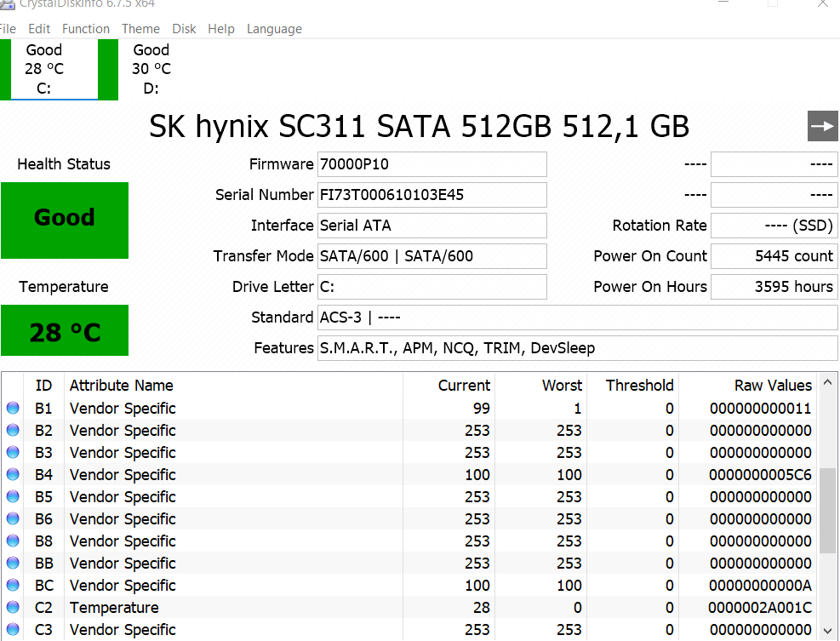Viewport: 840px width, 641px height.
Task: Click Vendor Specific name in row BB
Action: coord(123,564)
